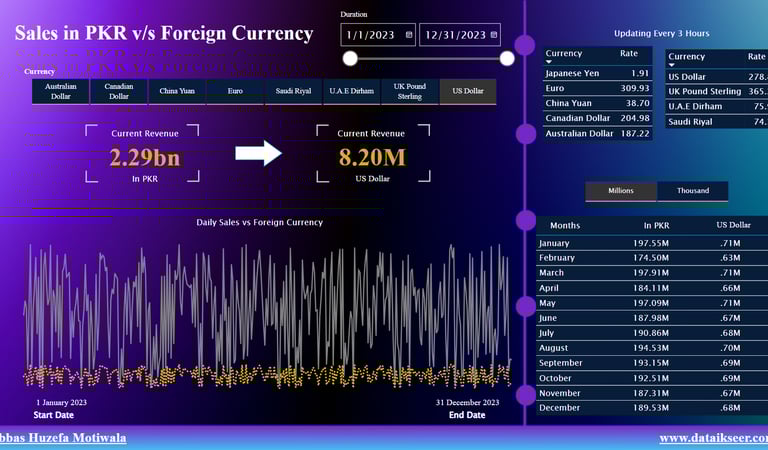Click the In PKR column header
The width and height of the screenshot is (768, 450).
[x=656, y=225]
